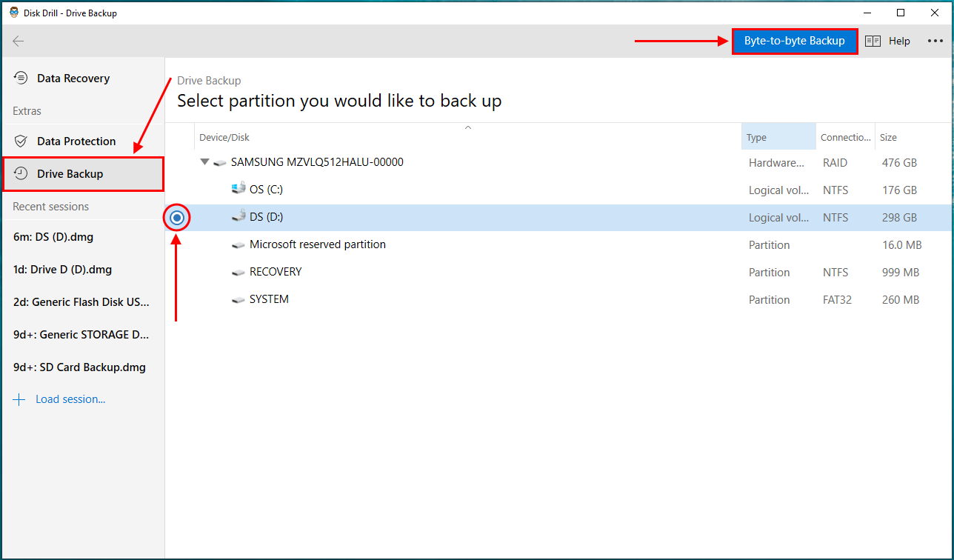Click the 16.0 MB size value
Image resolution: width=954 pixels, height=560 pixels.
(901, 245)
